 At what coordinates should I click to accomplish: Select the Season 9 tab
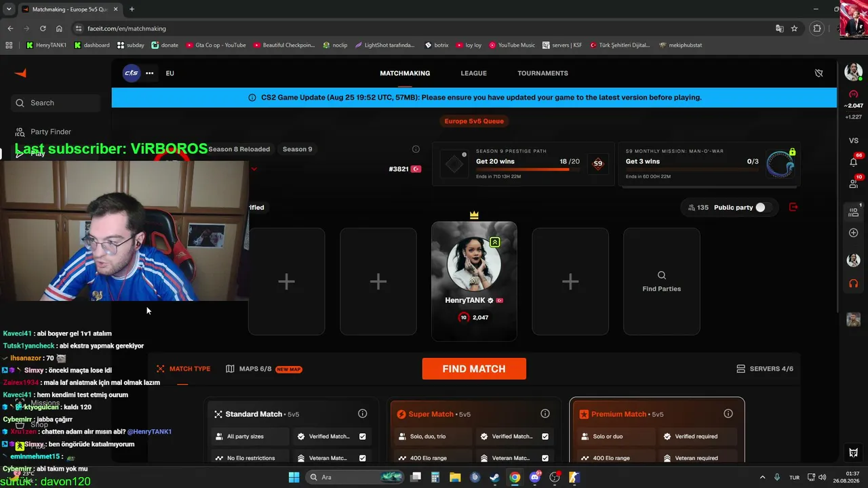[x=297, y=149]
